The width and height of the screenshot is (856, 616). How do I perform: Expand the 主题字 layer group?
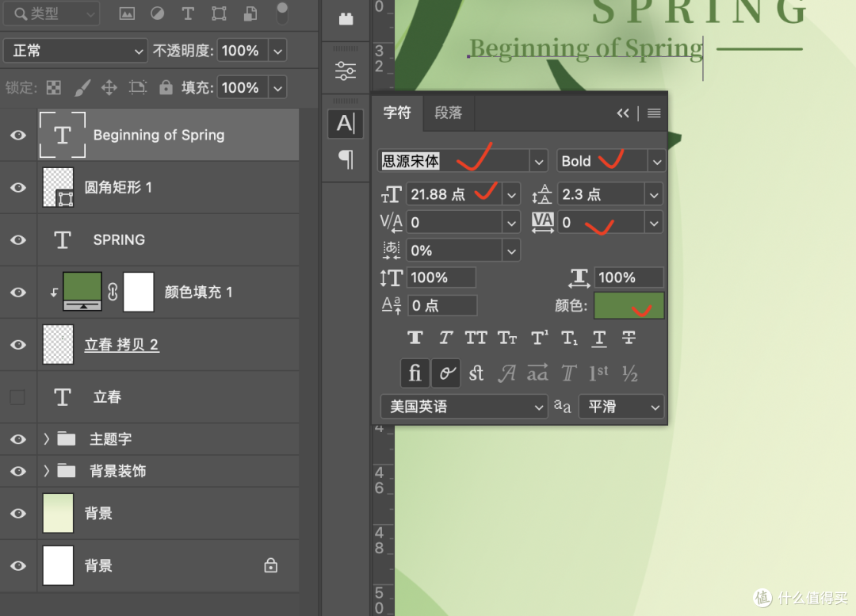[47, 439]
